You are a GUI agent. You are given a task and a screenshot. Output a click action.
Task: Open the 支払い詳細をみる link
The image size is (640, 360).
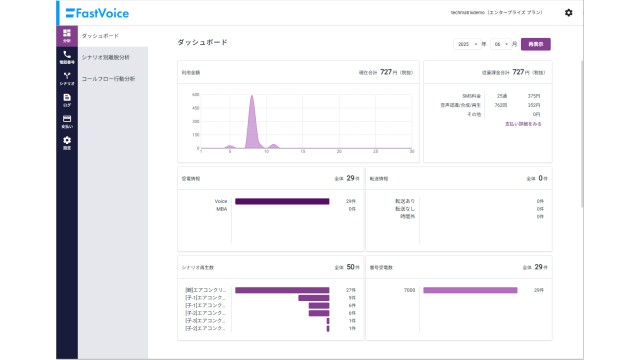point(523,124)
